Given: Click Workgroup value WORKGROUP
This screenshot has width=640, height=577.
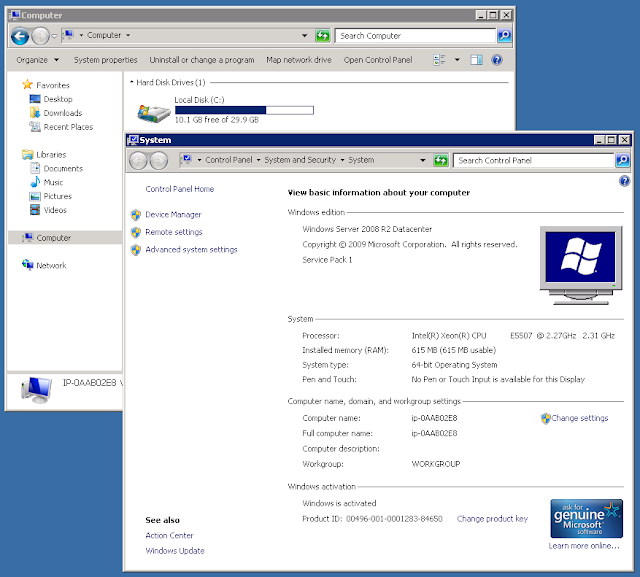Looking at the screenshot, I should click(x=436, y=464).
